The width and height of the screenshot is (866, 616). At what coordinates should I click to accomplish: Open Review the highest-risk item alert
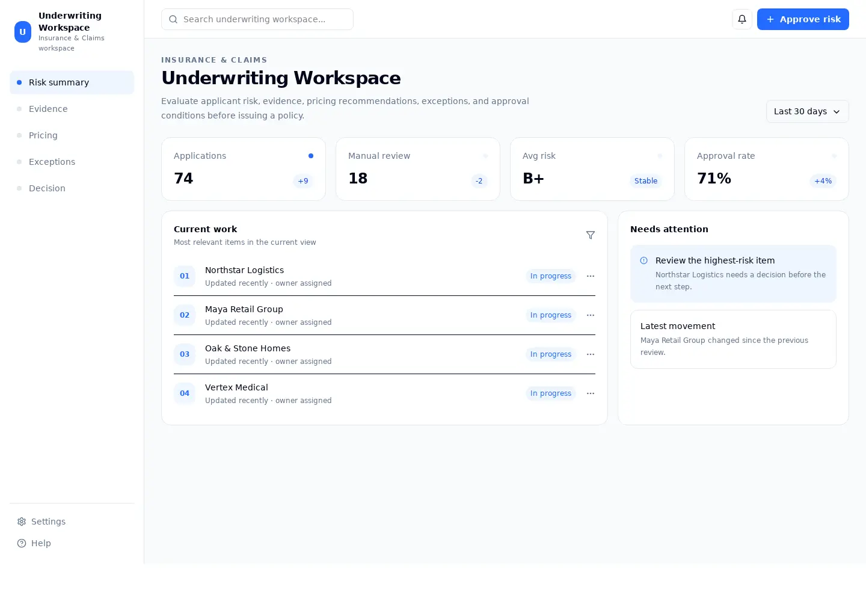click(733, 274)
